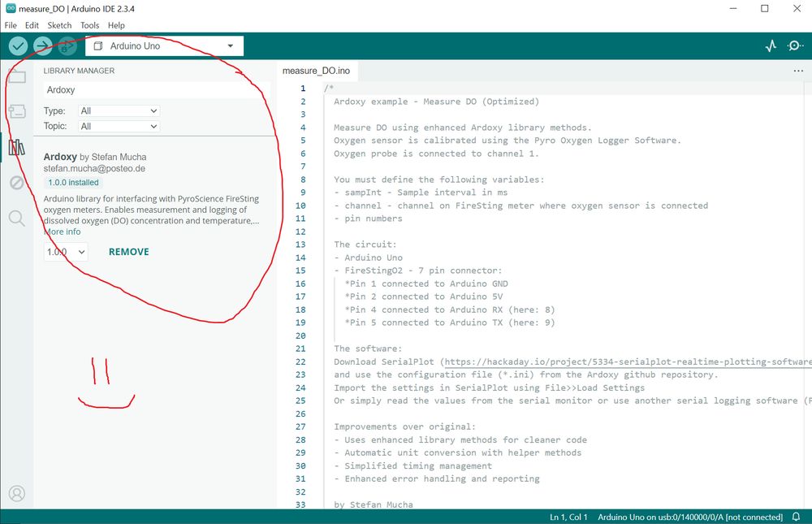Screen dimensions: 812x524
Task: Click '*Pin 2 connected to Arduino 5V' line
Action: pos(424,297)
